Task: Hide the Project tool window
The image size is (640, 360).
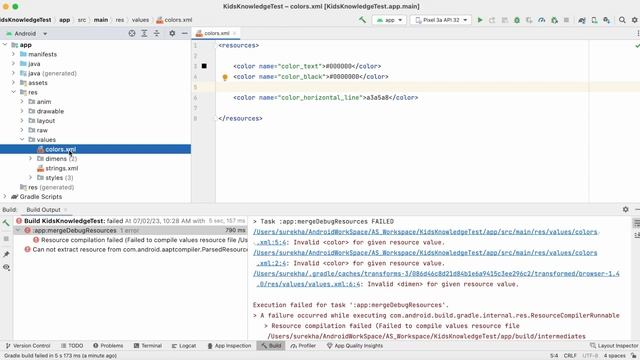Action: tap(184, 33)
